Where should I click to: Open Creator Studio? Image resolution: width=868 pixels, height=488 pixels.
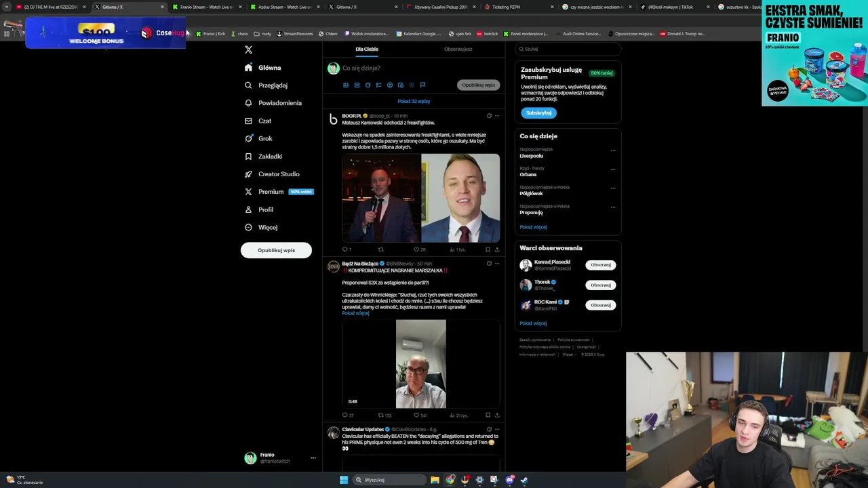tap(272, 174)
